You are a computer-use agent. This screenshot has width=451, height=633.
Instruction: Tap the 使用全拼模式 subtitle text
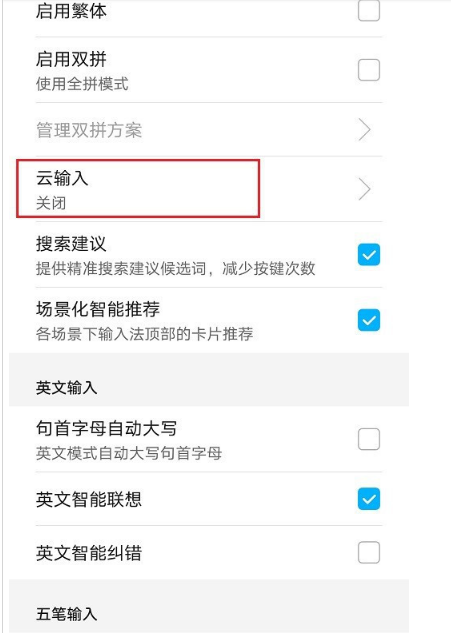click(82, 84)
